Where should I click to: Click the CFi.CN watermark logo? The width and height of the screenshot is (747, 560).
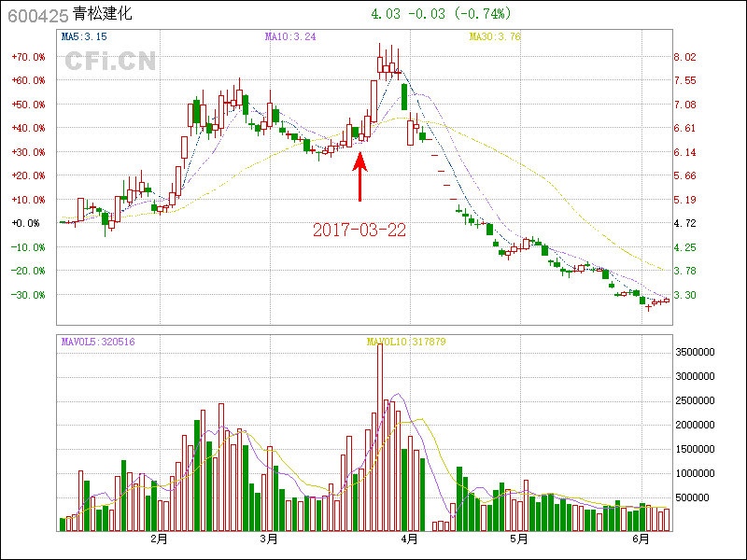click(110, 62)
